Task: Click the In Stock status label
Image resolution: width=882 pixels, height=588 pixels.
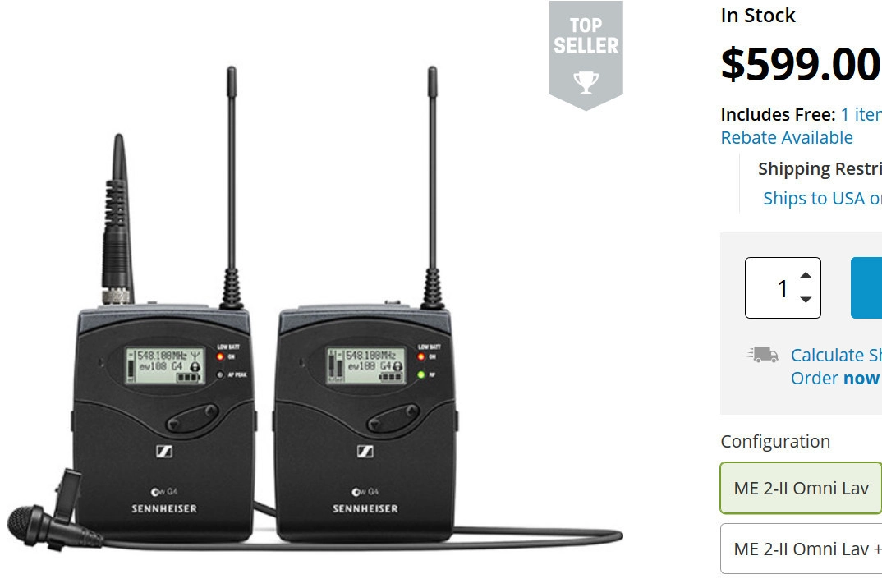Action: point(758,15)
